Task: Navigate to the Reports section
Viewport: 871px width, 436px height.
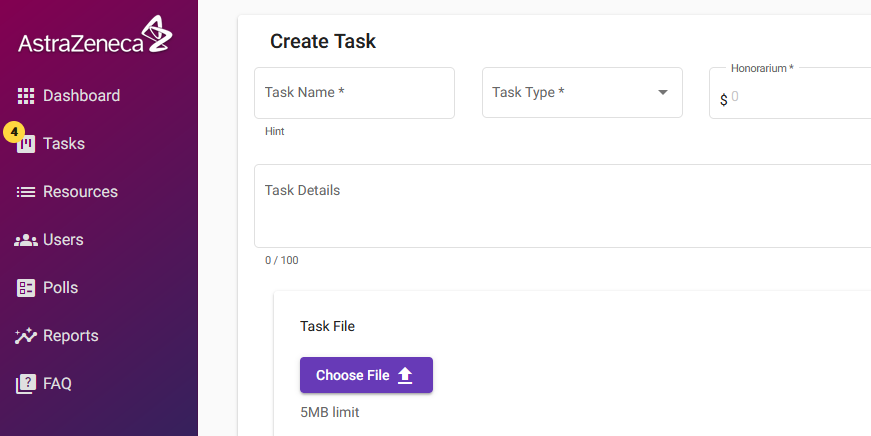Action: [x=70, y=336]
